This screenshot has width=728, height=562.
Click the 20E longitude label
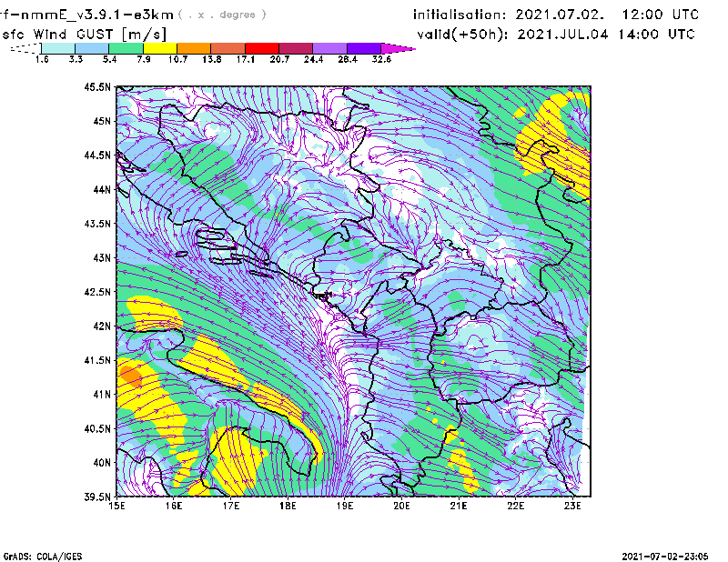point(401,506)
